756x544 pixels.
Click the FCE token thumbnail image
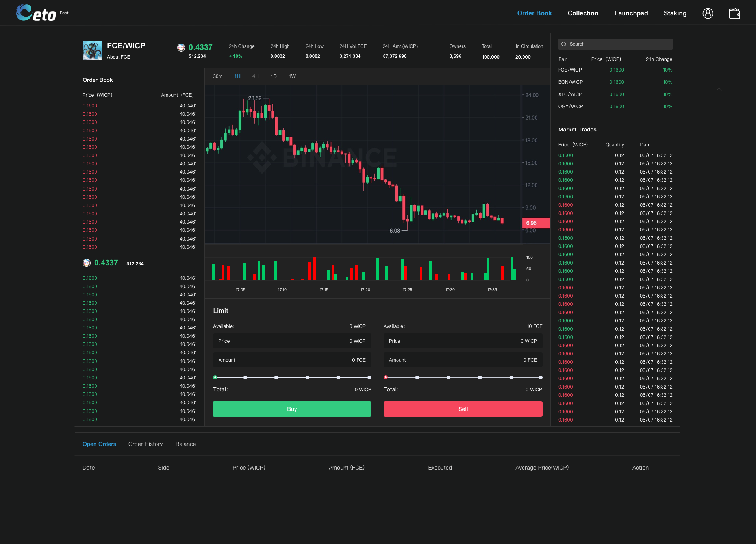[x=92, y=51]
